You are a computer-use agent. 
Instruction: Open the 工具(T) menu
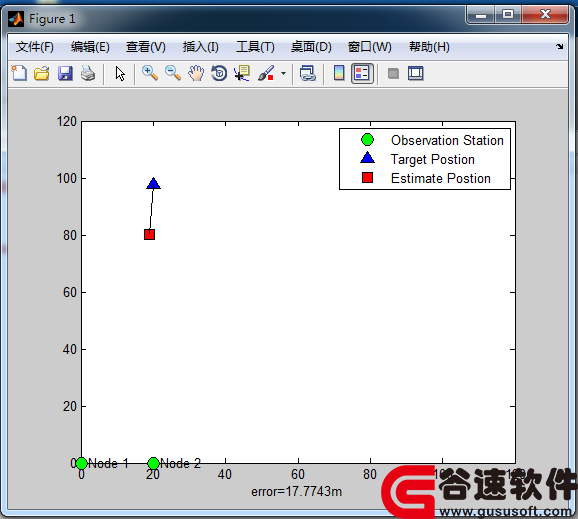point(255,47)
